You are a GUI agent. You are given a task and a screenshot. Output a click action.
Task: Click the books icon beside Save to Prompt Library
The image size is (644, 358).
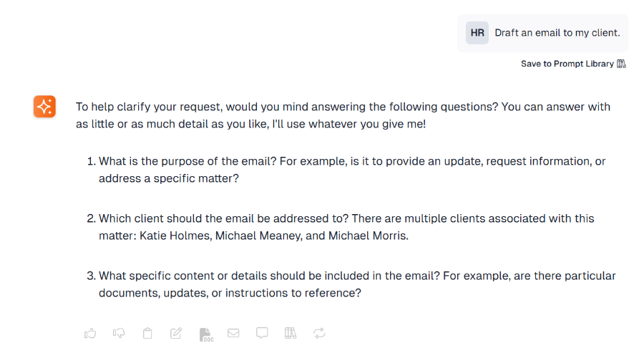621,64
